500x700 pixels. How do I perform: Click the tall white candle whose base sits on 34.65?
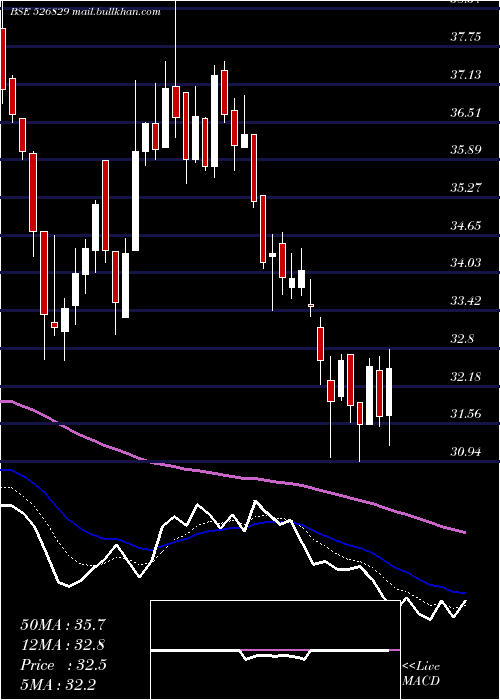click(135, 201)
